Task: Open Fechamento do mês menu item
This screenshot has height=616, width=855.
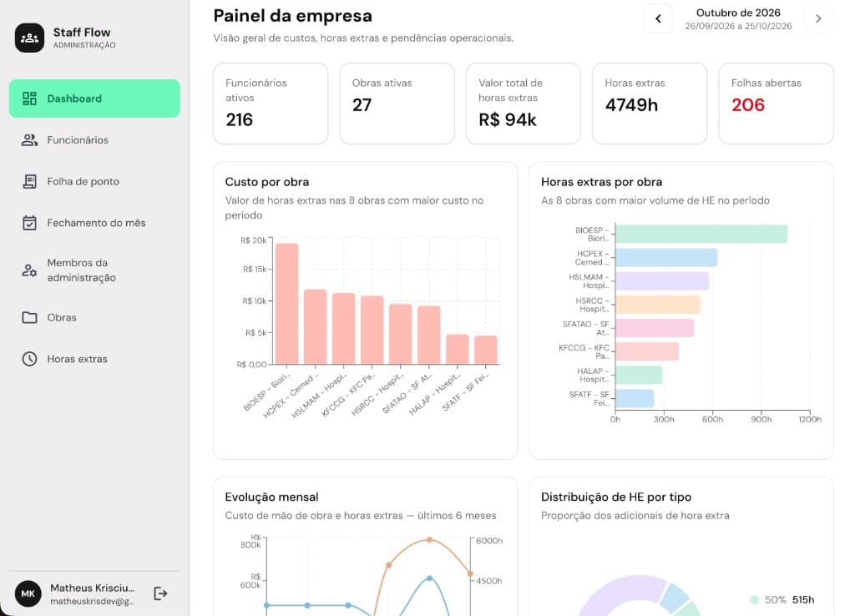Action: point(94,223)
